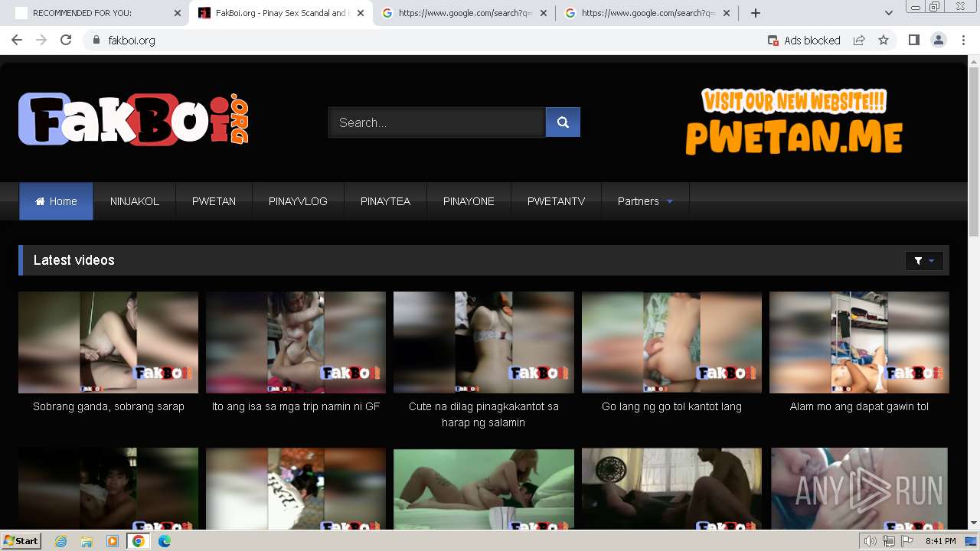
Task: Bookmark this page with the star icon
Action: (884, 41)
